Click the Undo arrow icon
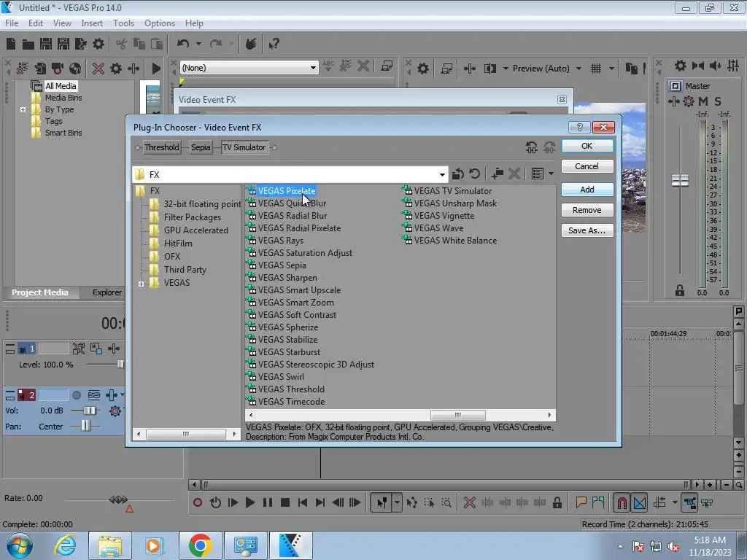Screen dimensions: 747x560 click(183, 44)
